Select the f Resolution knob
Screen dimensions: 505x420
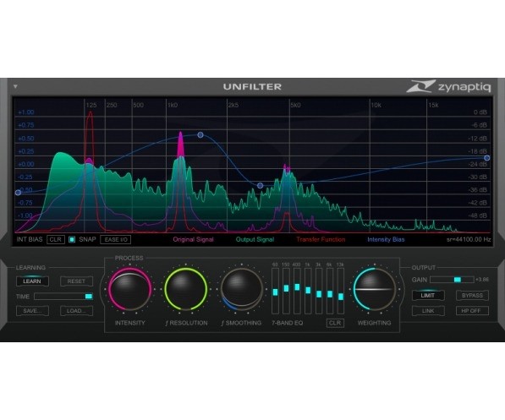click(185, 289)
